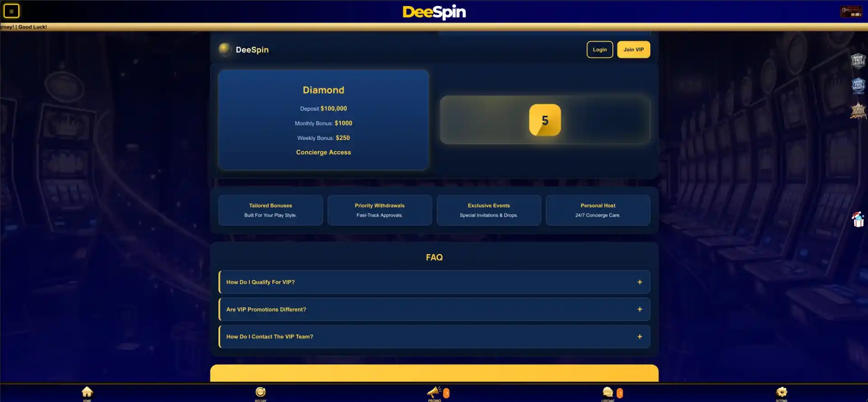Click the Weekly Bonus $250 line
This screenshot has width=868, height=402.
pos(324,138)
